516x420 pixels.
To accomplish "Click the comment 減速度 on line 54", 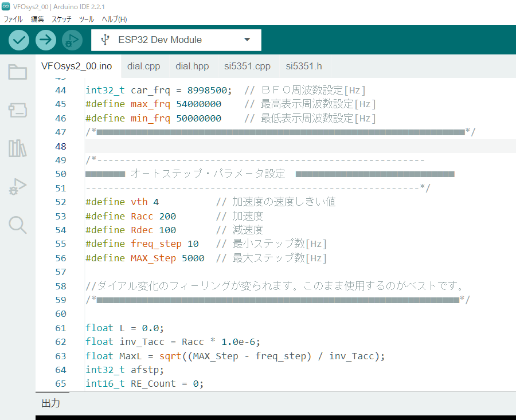I will pos(240,230).
